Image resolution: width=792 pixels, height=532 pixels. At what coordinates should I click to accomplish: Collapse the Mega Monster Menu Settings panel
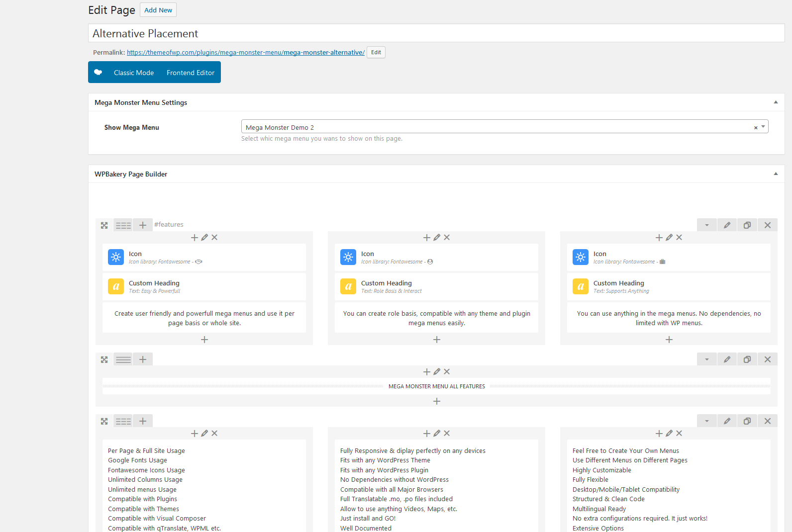click(x=776, y=102)
